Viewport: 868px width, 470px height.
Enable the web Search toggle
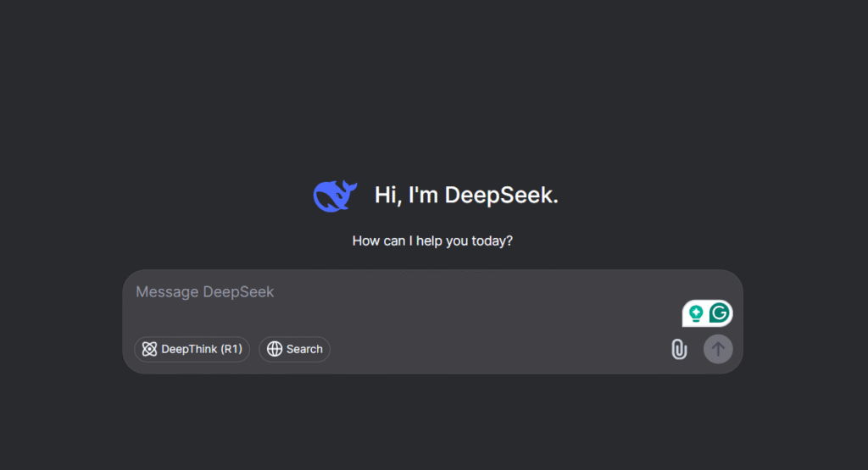294,350
